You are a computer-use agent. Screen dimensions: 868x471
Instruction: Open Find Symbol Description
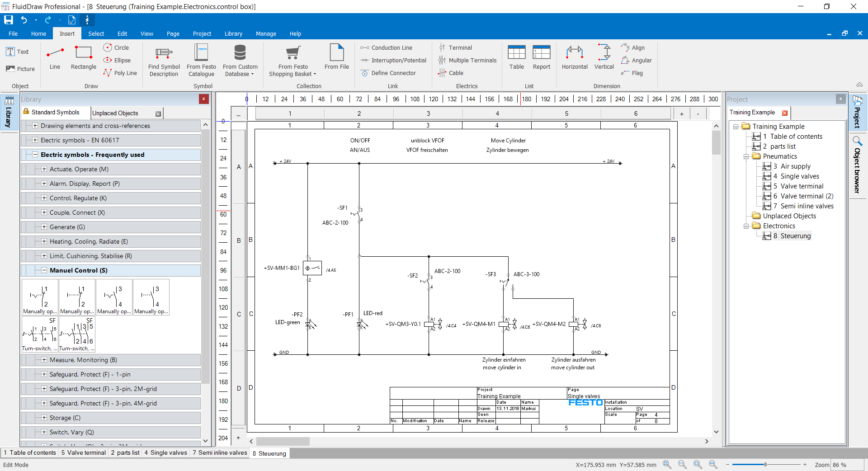(164, 61)
